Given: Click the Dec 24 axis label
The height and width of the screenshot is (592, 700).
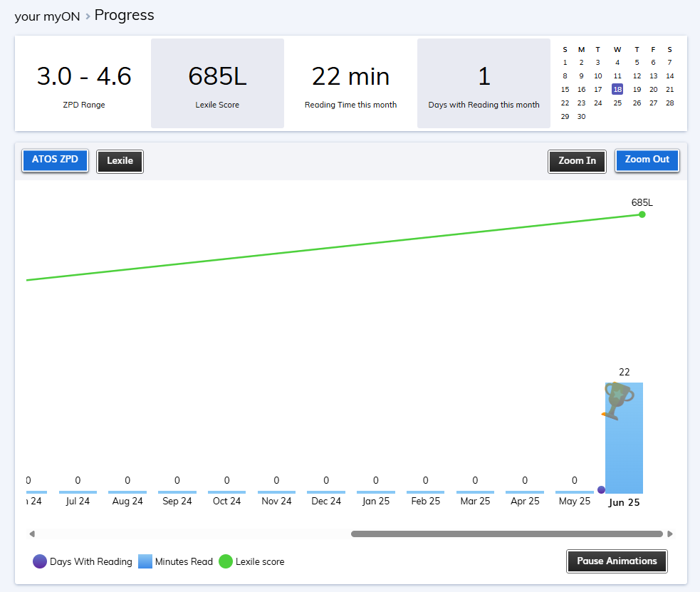Looking at the screenshot, I should click(326, 501).
